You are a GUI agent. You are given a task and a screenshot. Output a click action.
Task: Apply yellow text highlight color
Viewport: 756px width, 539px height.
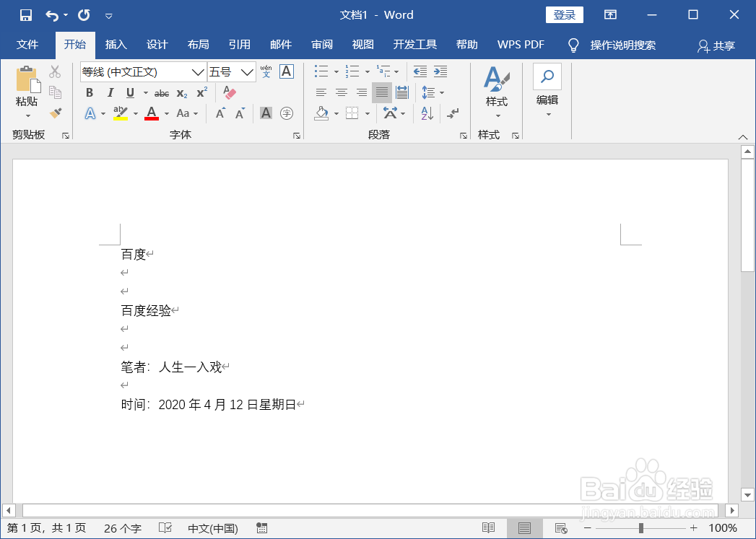click(121, 114)
